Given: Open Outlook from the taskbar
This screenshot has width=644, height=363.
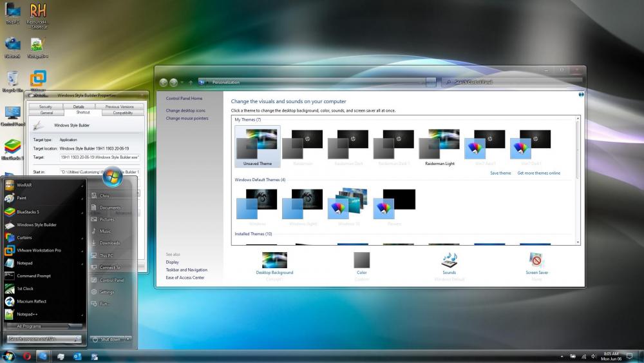Looking at the screenshot, I should (x=77, y=356).
